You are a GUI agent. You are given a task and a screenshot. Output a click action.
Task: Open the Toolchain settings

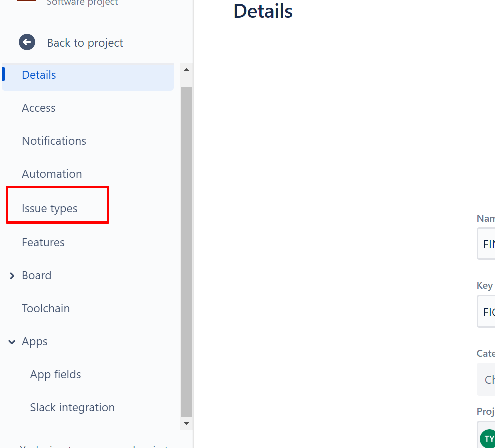(46, 308)
